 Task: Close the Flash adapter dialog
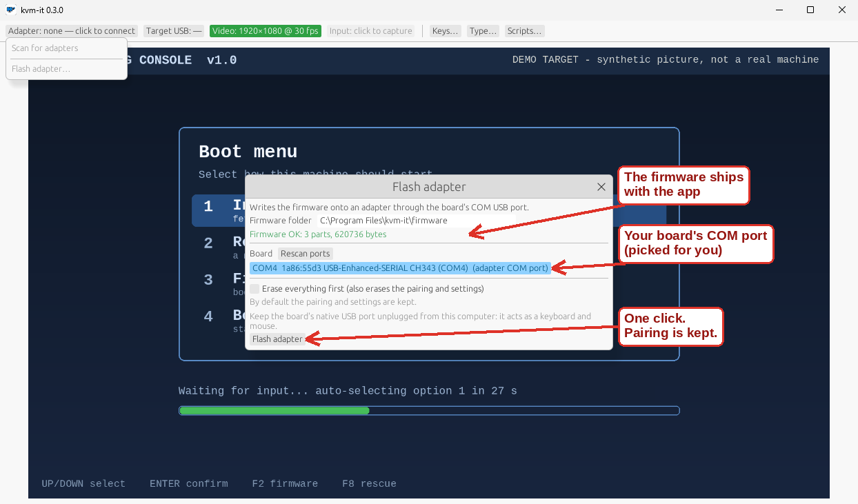(x=601, y=187)
